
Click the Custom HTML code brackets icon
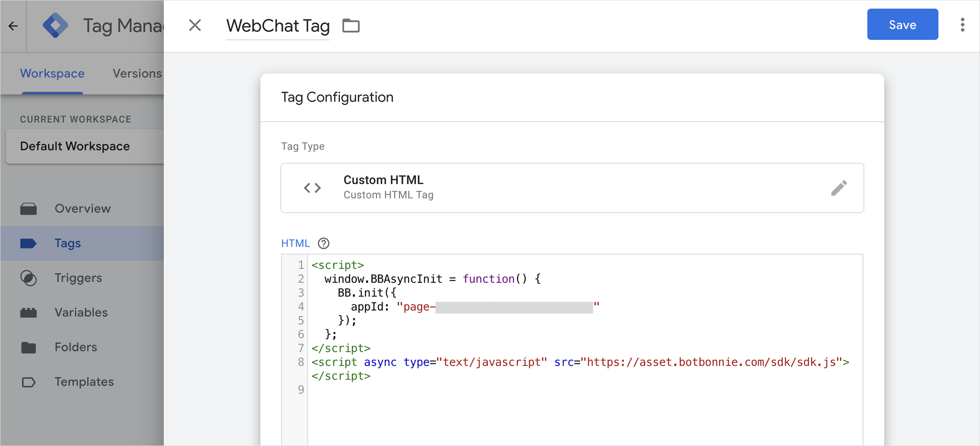click(312, 188)
